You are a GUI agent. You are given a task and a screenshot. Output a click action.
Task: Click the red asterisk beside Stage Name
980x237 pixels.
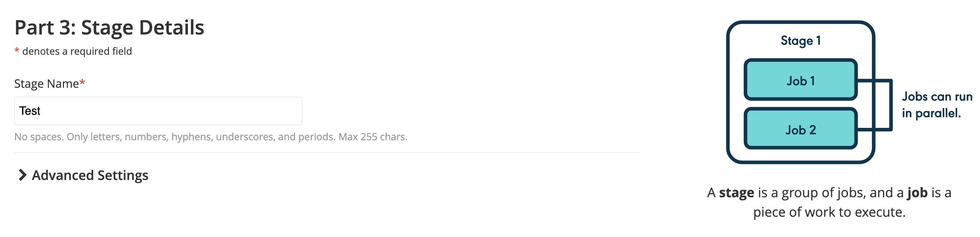pyautogui.click(x=83, y=82)
